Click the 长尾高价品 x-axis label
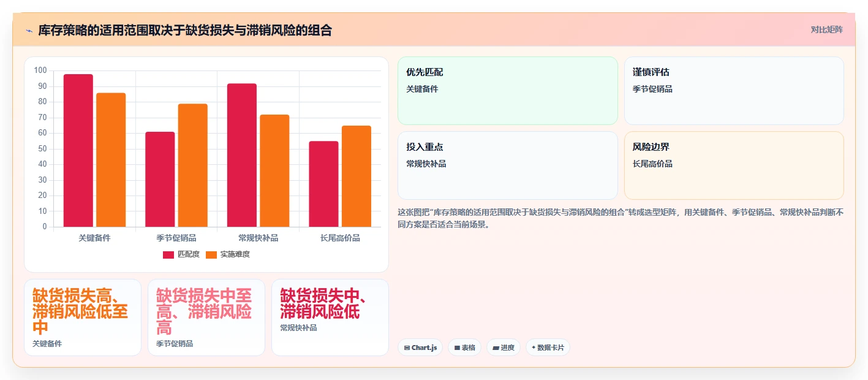 click(x=340, y=238)
